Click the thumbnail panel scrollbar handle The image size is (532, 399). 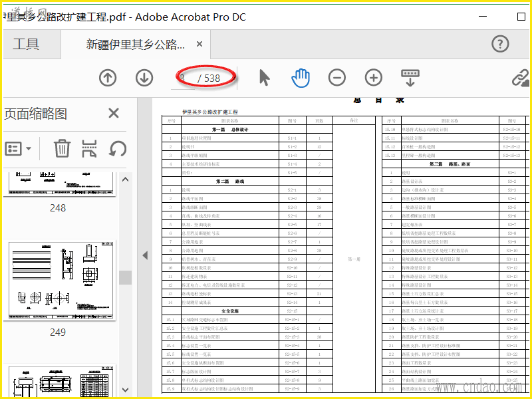coord(125,277)
